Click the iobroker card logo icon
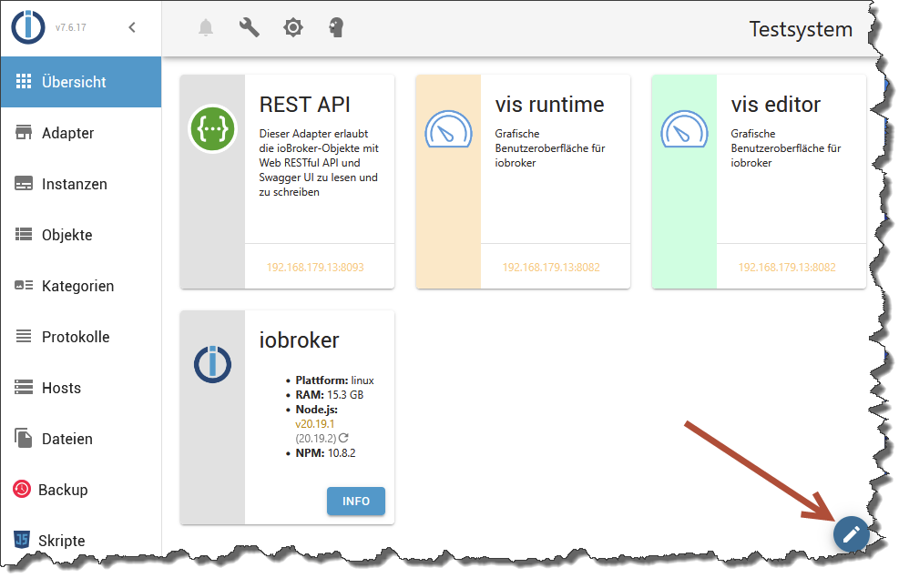909x588 pixels. point(213,364)
